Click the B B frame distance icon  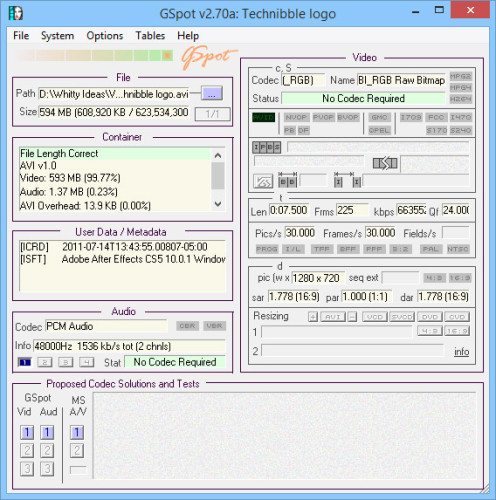[x=288, y=180]
